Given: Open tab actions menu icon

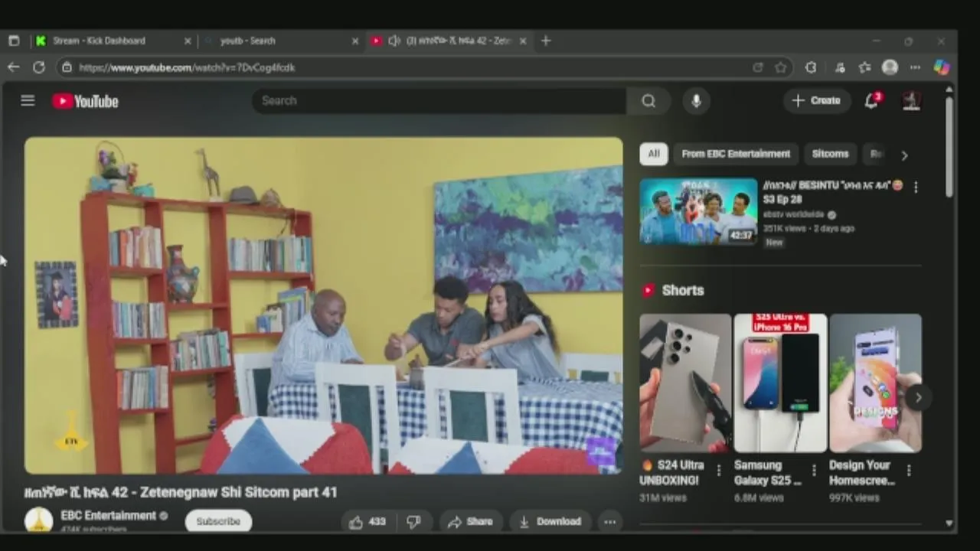Looking at the screenshot, I should [14, 41].
